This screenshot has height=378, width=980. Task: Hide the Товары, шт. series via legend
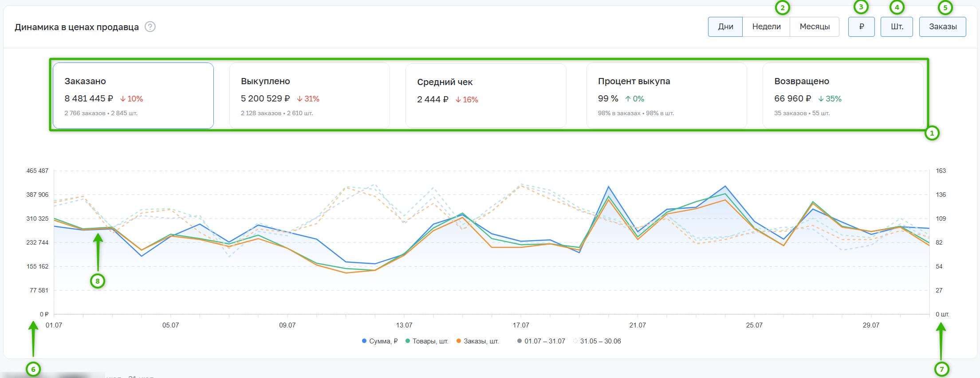coord(427,341)
